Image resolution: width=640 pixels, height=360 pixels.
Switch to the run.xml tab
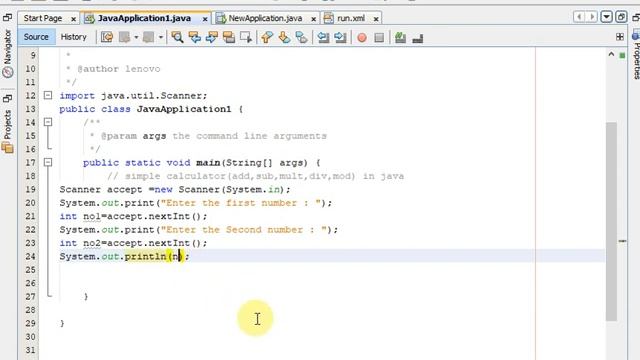351,18
